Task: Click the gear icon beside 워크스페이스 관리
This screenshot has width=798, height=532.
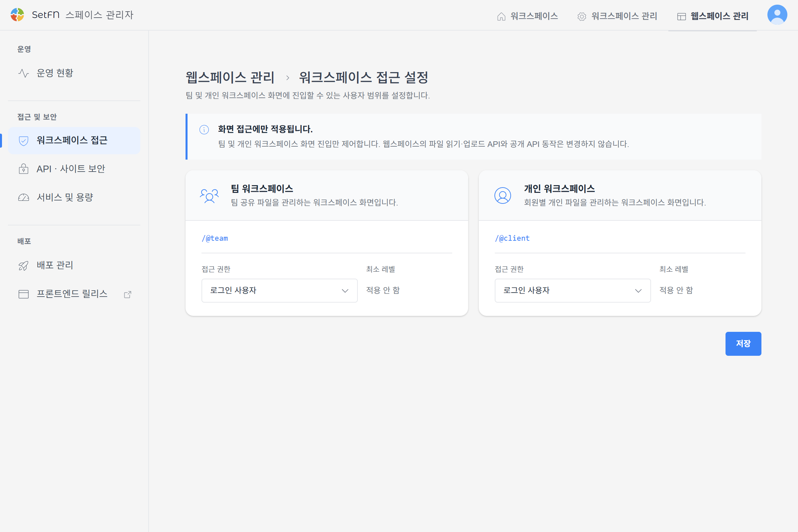Action: 582,16
